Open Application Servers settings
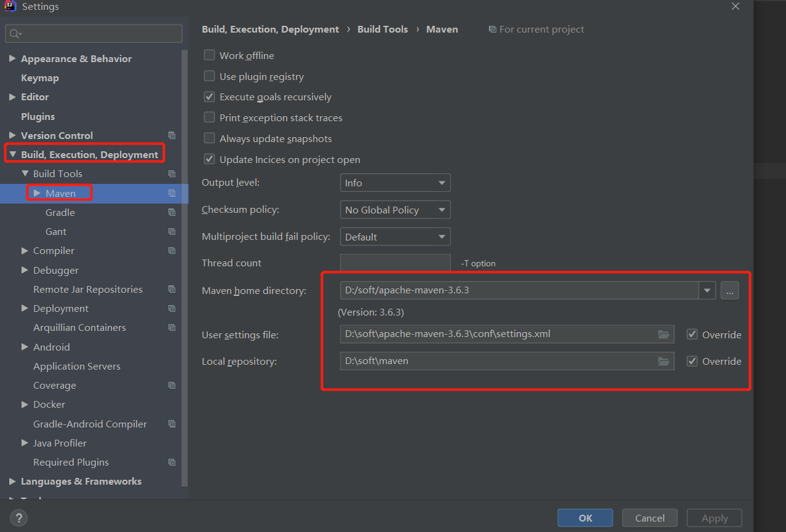 coord(77,366)
